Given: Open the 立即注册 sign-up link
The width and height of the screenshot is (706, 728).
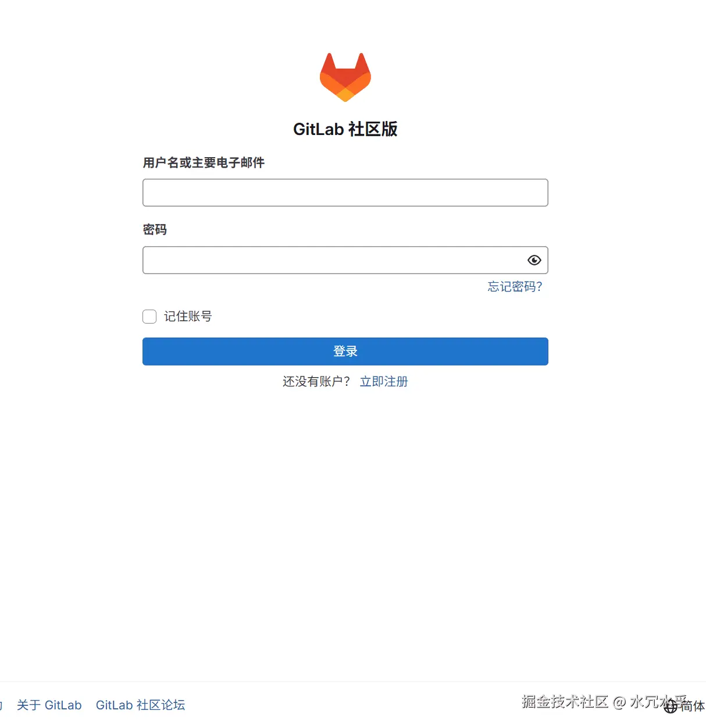Looking at the screenshot, I should [384, 382].
